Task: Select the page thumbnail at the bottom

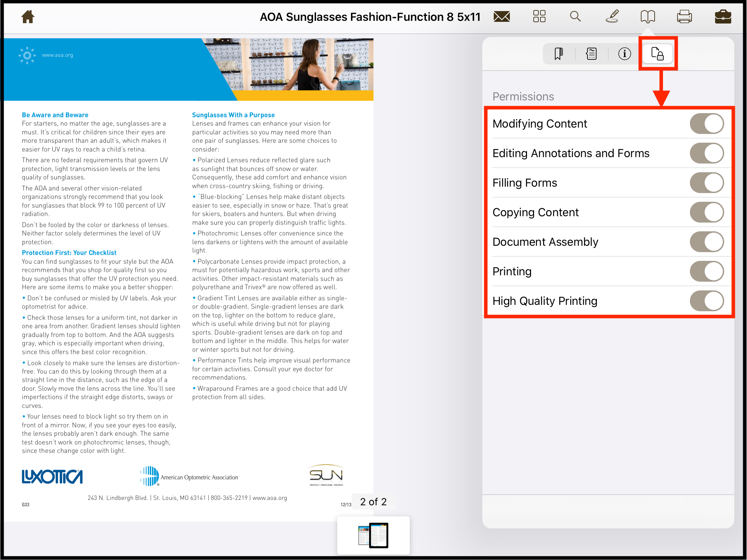Action: [x=373, y=535]
